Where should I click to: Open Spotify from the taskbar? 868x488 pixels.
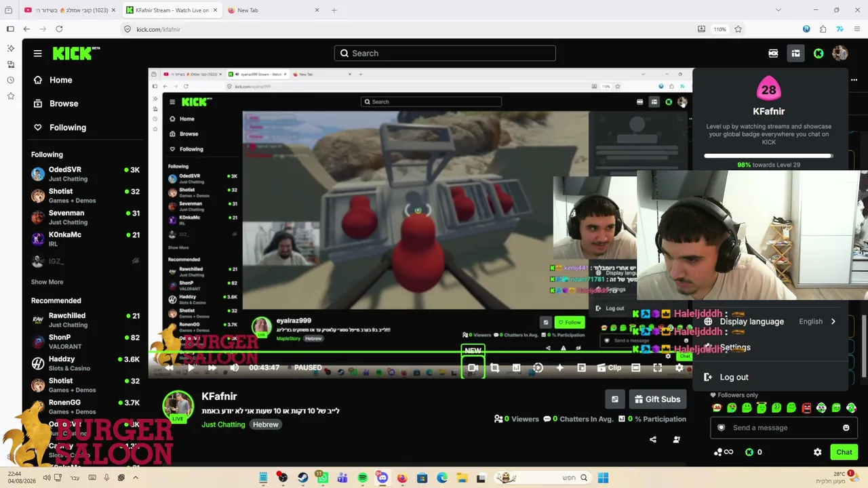[x=363, y=478]
